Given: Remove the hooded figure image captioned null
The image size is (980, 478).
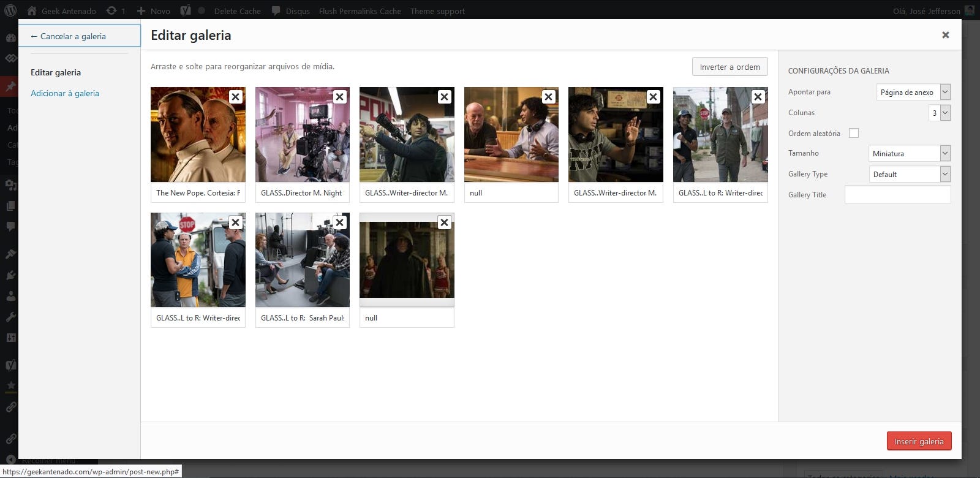Looking at the screenshot, I should tap(445, 222).
